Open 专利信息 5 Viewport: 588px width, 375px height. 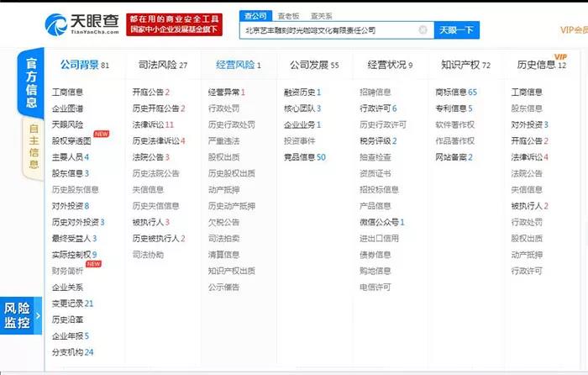coord(454,108)
